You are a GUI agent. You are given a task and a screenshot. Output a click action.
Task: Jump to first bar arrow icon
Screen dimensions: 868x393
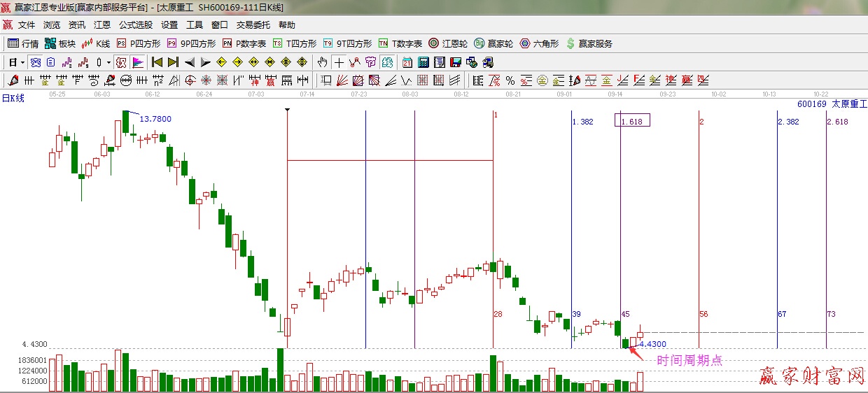click(x=157, y=62)
